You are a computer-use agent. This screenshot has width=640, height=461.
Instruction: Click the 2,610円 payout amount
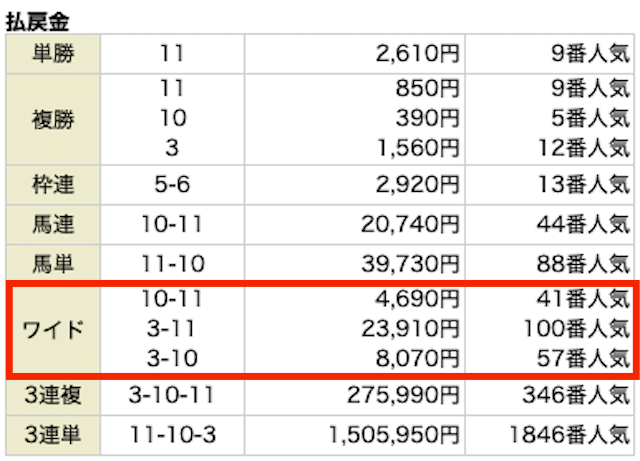418,54
